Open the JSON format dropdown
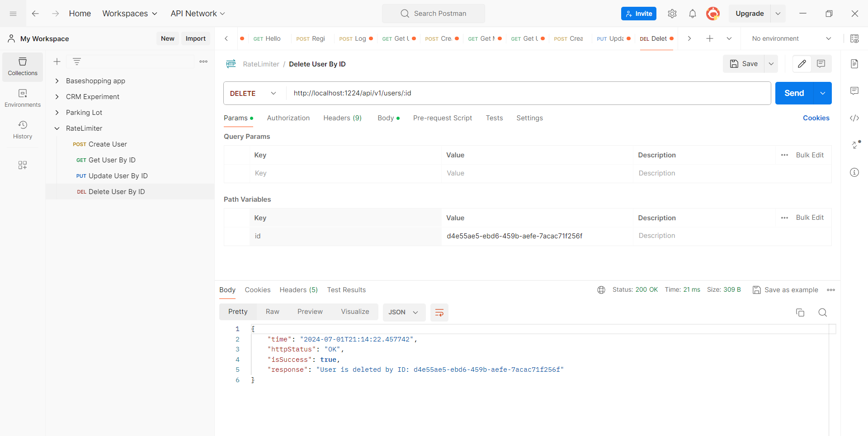Screen dimensions: 868x436 (404, 313)
